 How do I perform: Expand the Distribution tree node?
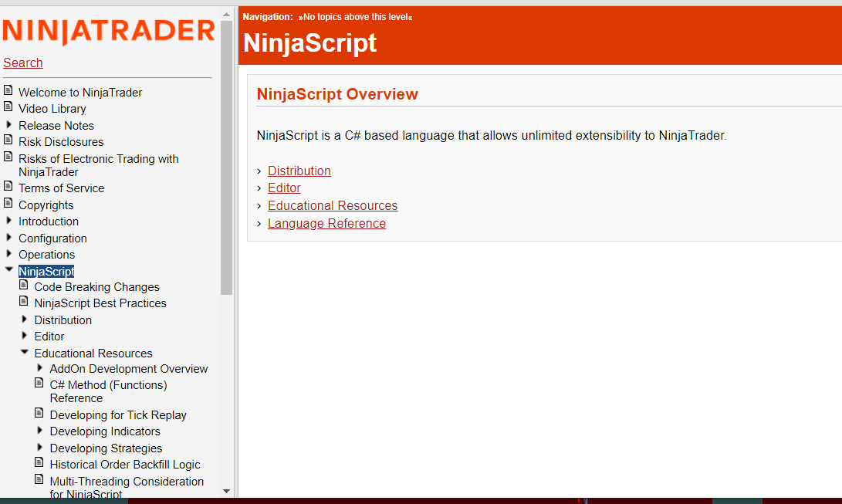[x=24, y=320]
